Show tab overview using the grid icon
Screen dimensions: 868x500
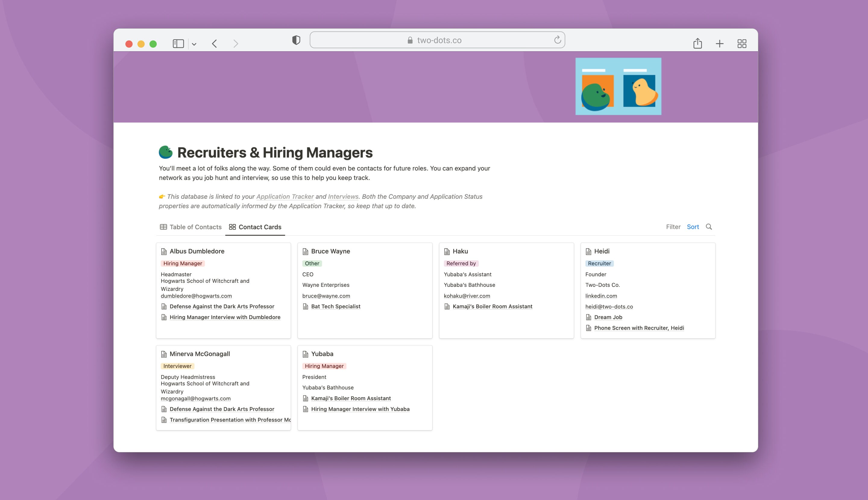click(741, 43)
